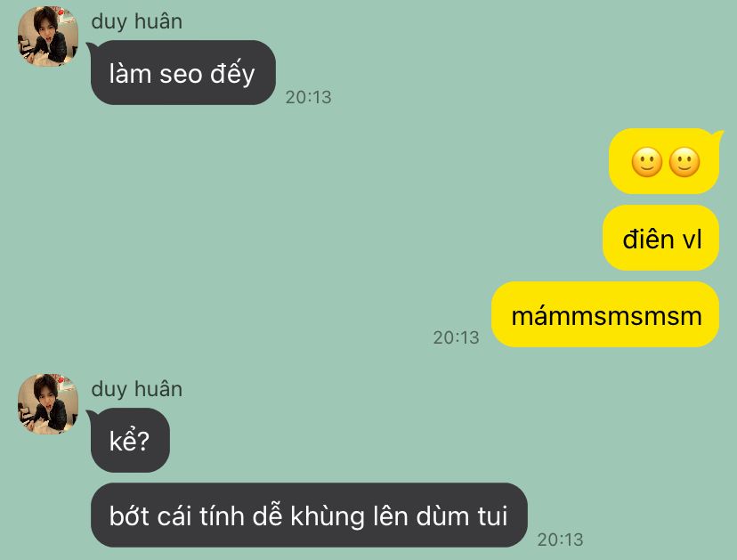Click the word 'tui' in the last message
737x560 pixels.
[x=492, y=515]
